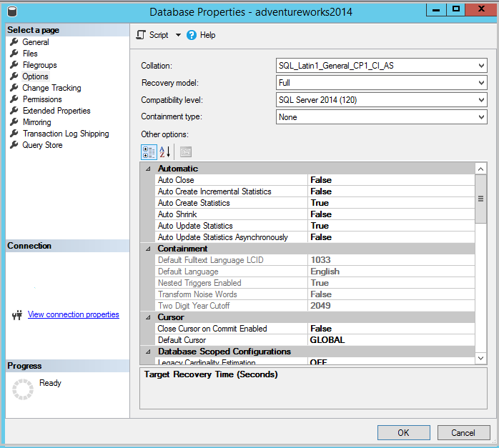The height and width of the screenshot is (448, 499).
Task: Select the General page
Action: point(36,42)
